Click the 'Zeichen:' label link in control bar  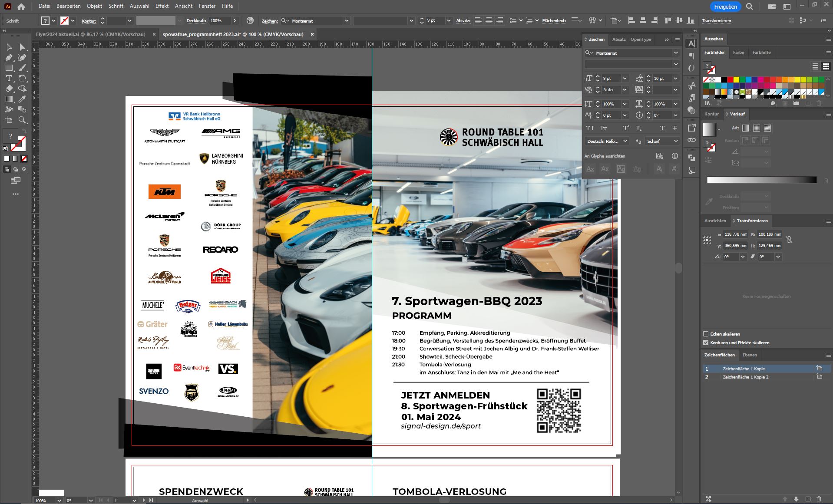(x=270, y=21)
